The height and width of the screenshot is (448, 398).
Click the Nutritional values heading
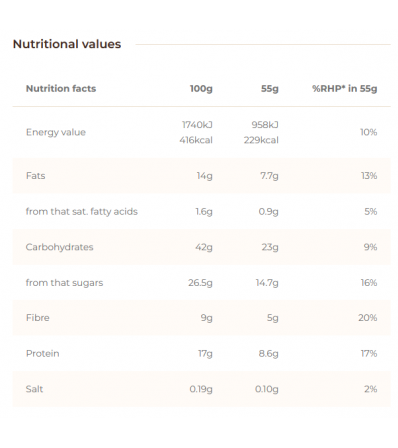pos(67,44)
